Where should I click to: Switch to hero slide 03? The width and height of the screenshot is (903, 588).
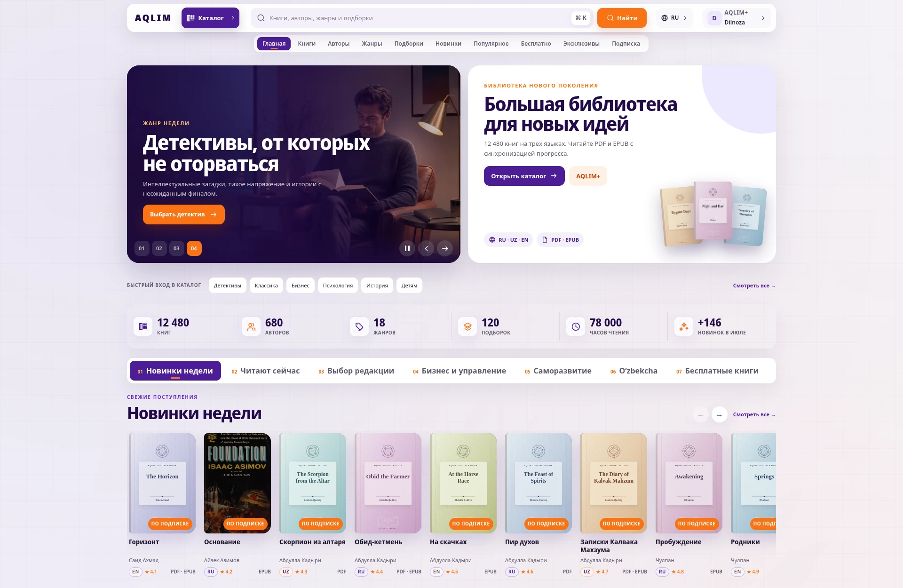pos(176,248)
